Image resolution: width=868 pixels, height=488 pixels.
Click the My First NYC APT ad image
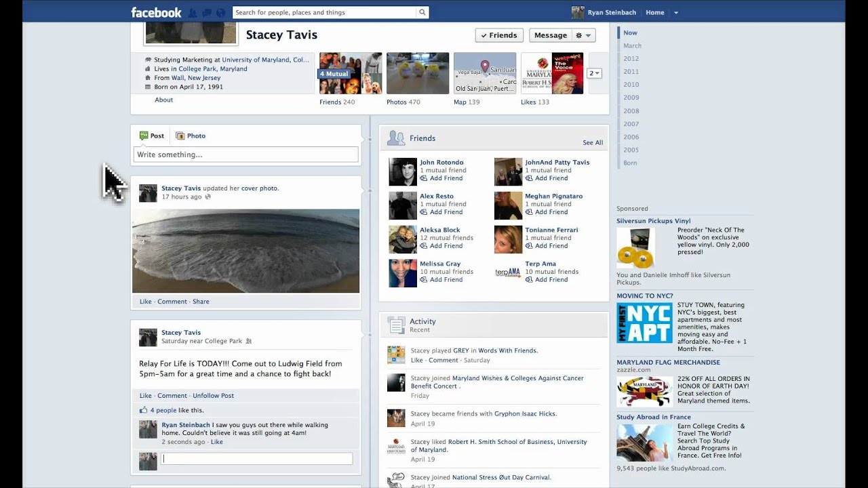pos(644,323)
